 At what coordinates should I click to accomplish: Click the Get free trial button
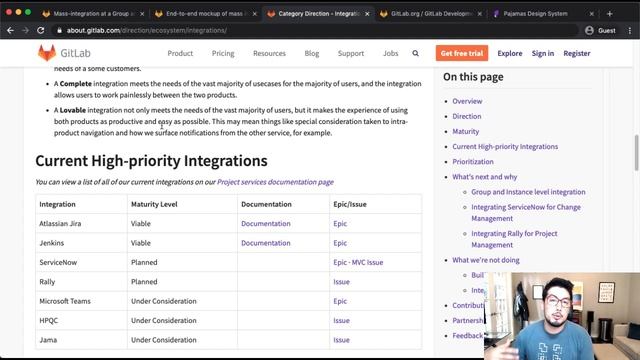coord(462,53)
